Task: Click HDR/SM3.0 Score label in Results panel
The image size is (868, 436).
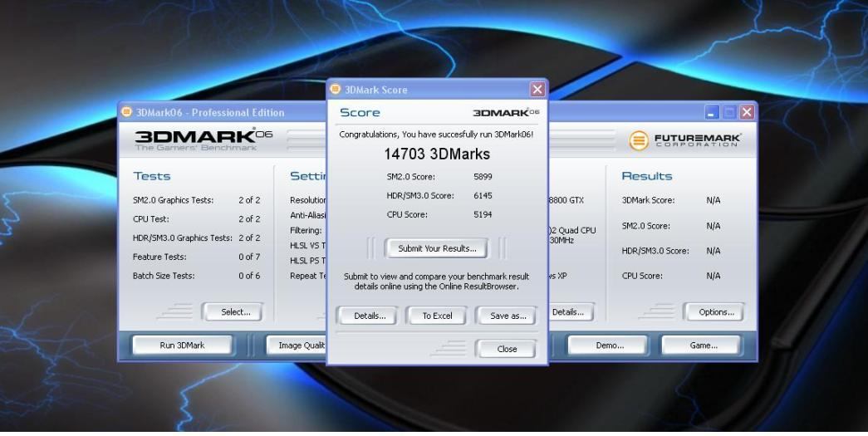Action: click(x=655, y=251)
